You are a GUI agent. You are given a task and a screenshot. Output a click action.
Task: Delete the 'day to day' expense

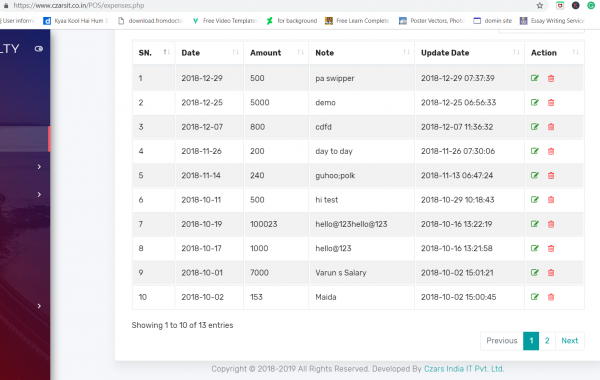(x=551, y=151)
